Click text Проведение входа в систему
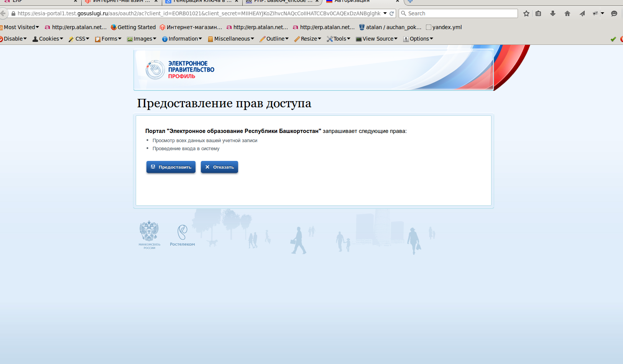 coord(186,149)
